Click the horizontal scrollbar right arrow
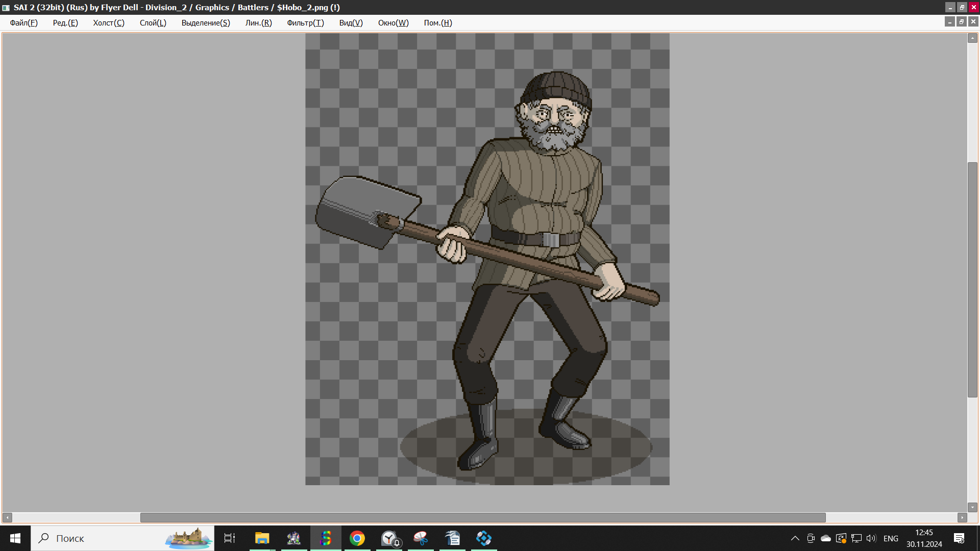 pyautogui.click(x=962, y=517)
